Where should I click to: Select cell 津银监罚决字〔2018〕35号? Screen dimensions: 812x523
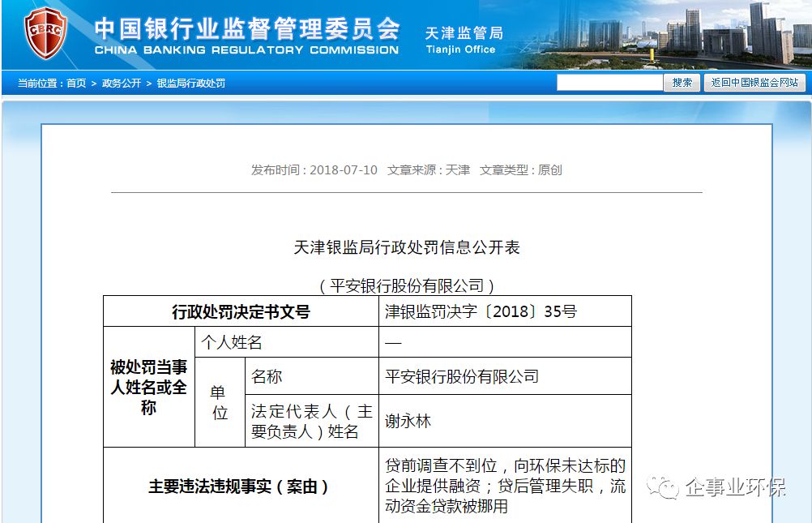506,311
